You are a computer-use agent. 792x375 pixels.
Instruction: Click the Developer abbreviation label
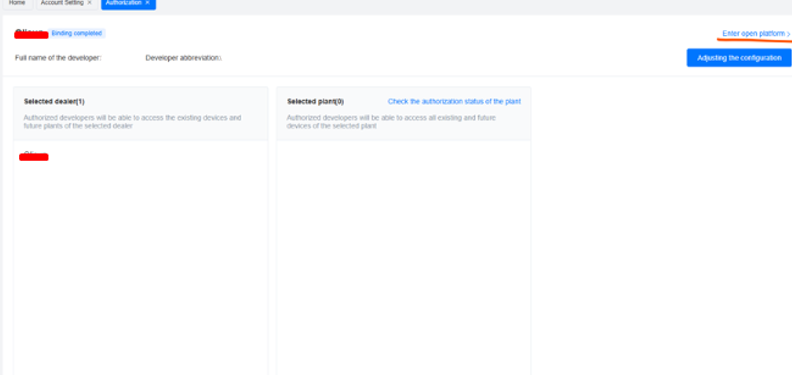[183, 58]
